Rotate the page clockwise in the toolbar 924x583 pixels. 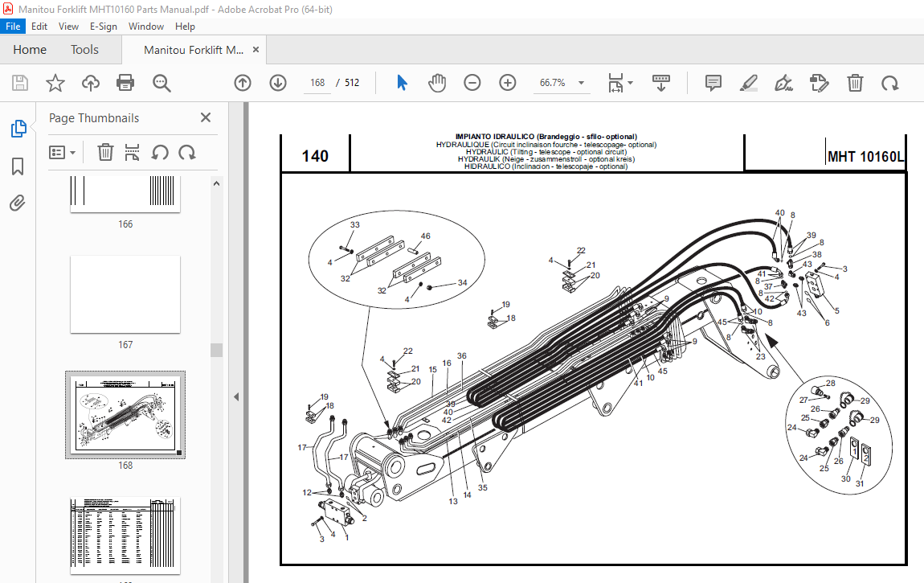(x=889, y=83)
